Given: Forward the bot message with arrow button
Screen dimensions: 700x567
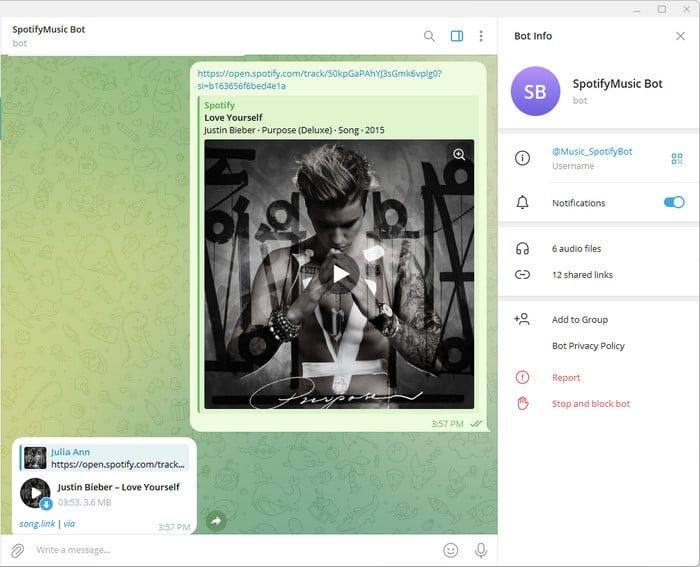Looking at the screenshot, I should point(217,521).
